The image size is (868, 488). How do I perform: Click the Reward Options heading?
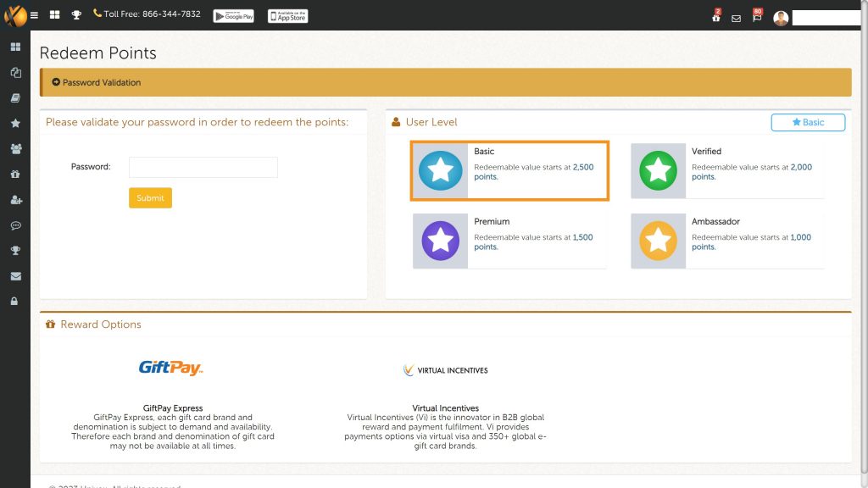click(x=101, y=324)
